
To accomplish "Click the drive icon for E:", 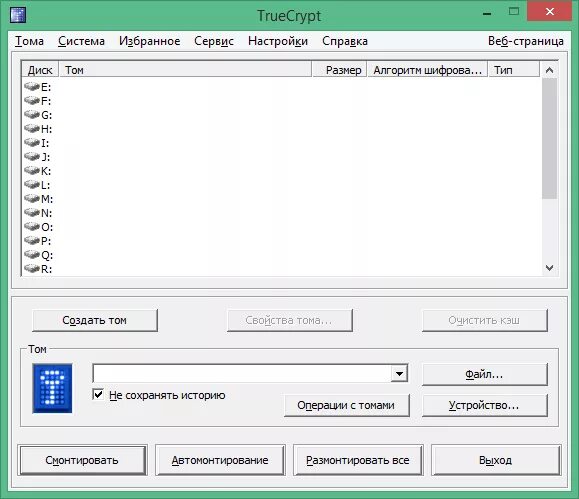I will pyautogui.click(x=32, y=87).
